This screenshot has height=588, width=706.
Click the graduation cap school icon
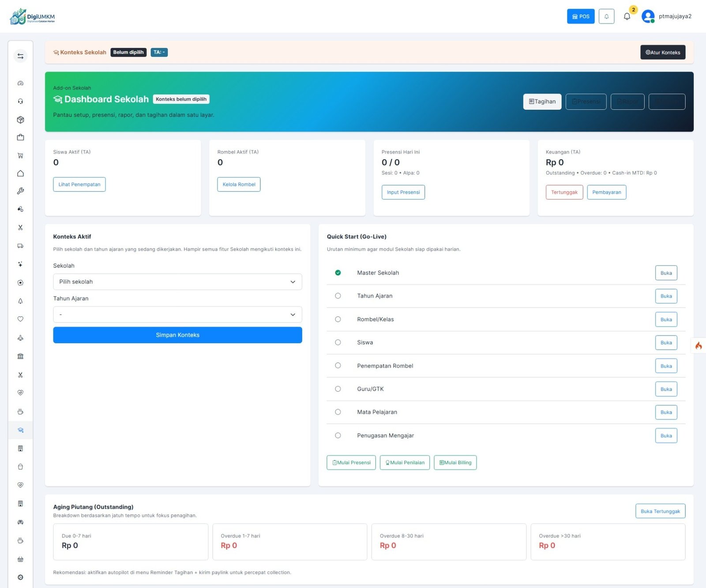pyautogui.click(x=20, y=430)
